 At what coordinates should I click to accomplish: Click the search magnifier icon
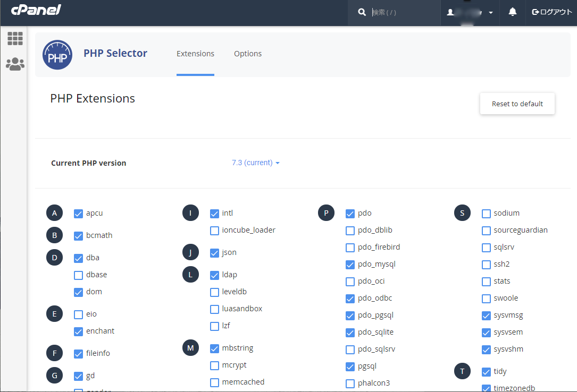(362, 12)
